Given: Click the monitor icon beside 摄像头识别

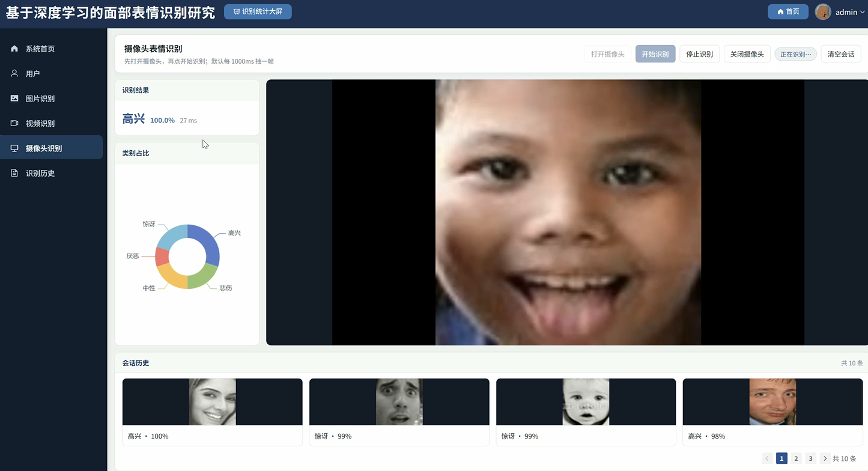Looking at the screenshot, I should [x=14, y=148].
